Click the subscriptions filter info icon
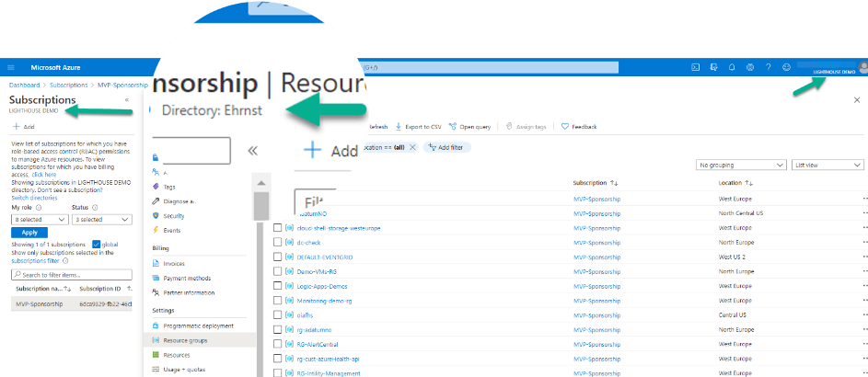The height and width of the screenshot is (377, 868). click(x=66, y=260)
